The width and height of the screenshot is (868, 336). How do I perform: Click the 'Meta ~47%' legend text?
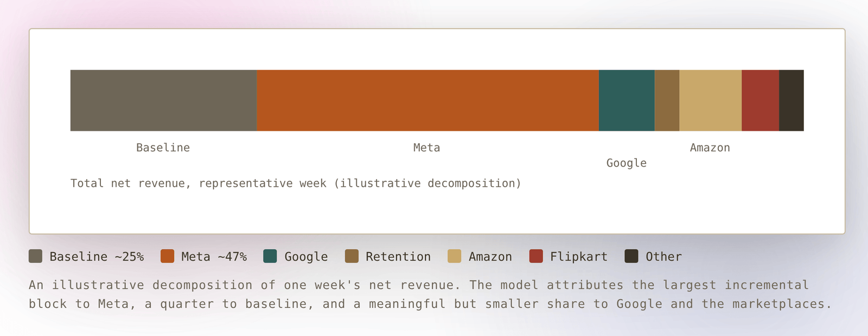[x=214, y=256]
